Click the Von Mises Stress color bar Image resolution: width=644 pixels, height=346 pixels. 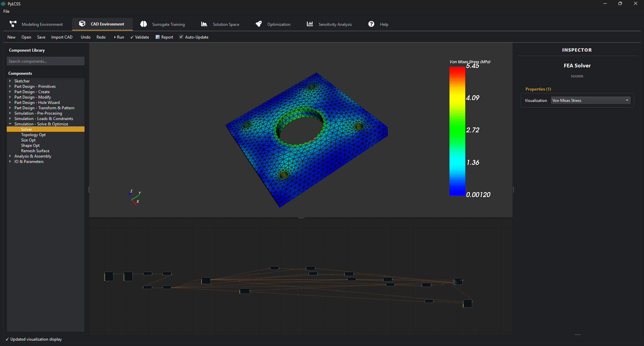[x=457, y=131]
